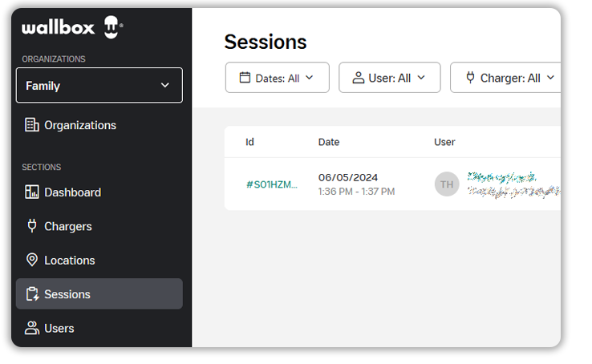Open the Locations section
Screen dimensions: 592x364
pyautogui.click(x=70, y=261)
